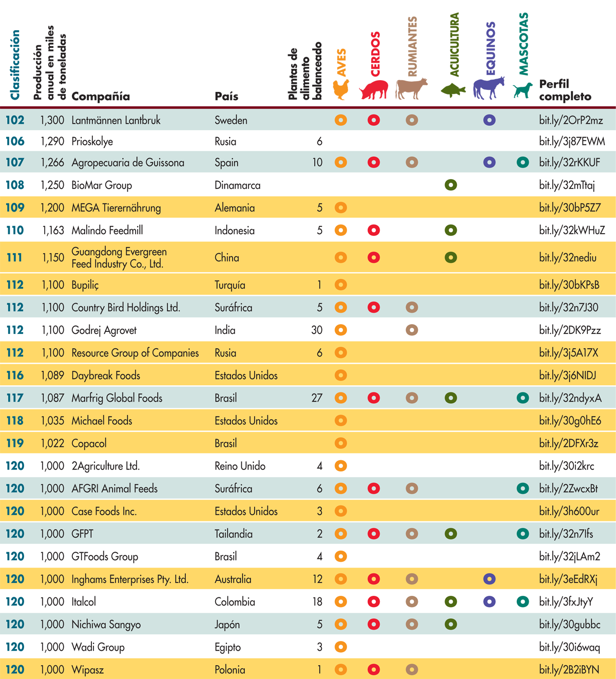Click the Aves dot in the Copacol row
This screenshot has height=679, width=616.
tap(341, 443)
